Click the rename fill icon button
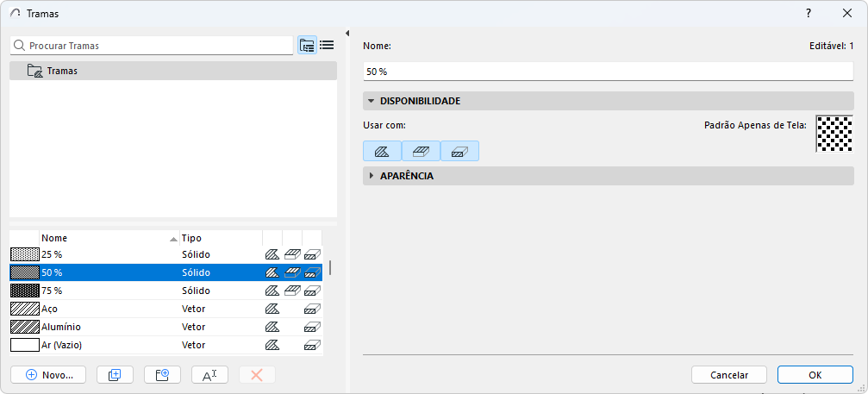This screenshot has height=394, width=868. (x=209, y=375)
